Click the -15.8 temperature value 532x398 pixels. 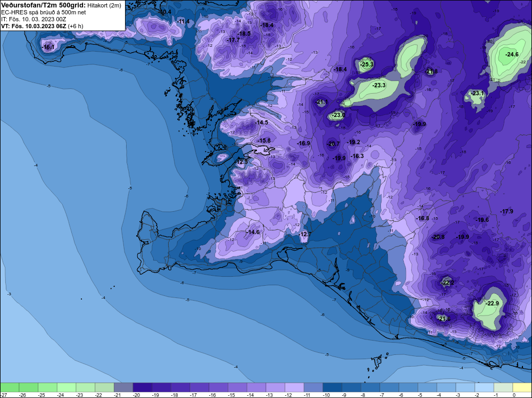(264, 140)
